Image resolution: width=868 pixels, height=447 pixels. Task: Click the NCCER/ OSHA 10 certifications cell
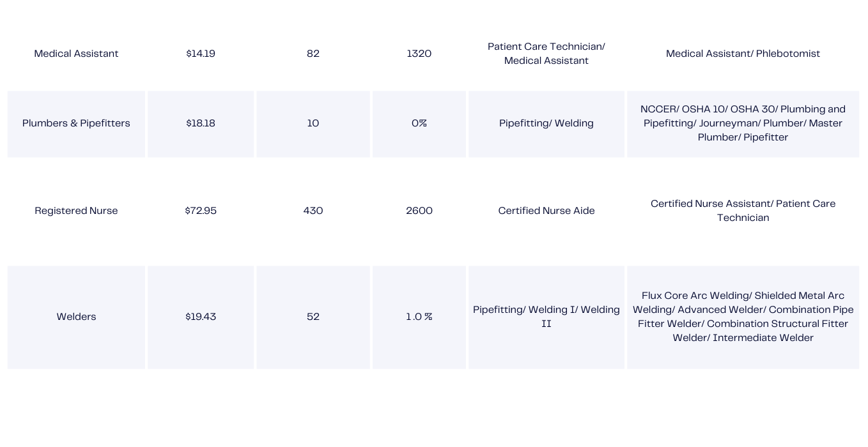point(743,123)
